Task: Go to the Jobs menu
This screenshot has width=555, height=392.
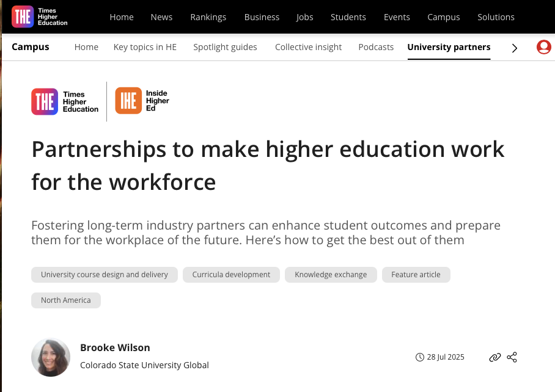Action: [x=304, y=17]
